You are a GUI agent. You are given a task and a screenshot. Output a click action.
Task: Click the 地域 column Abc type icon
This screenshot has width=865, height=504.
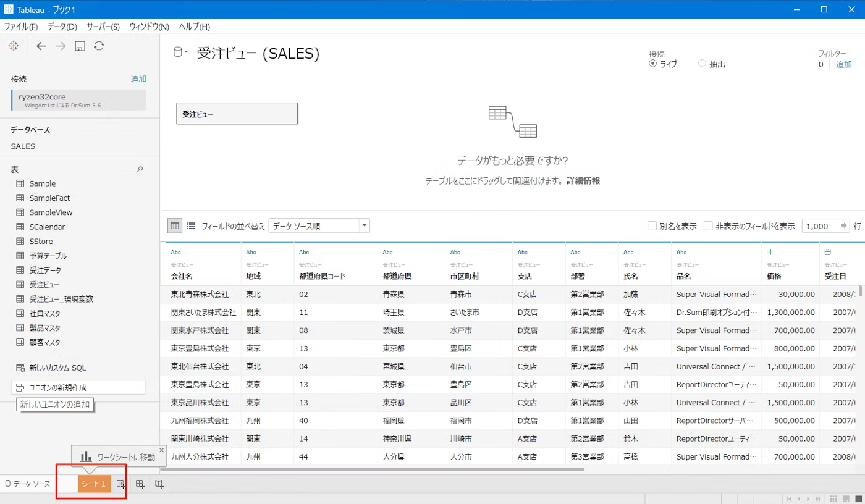(251, 252)
